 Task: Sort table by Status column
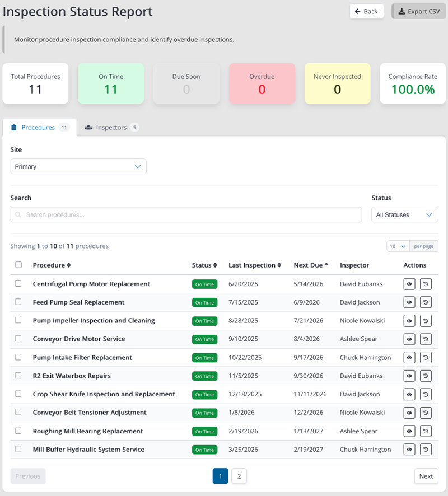[204, 265]
